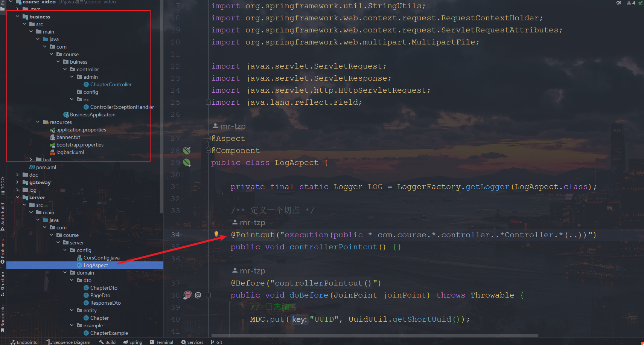The width and height of the screenshot is (644, 345).
Task: Select the BusinessApplication Spring Boot class icon
Action: click(66, 114)
